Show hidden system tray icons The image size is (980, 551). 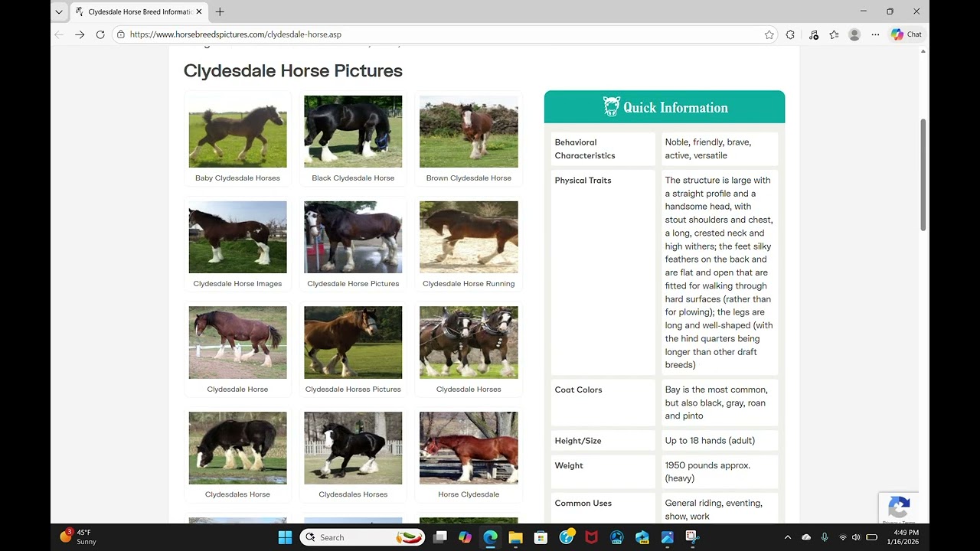coord(788,537)
